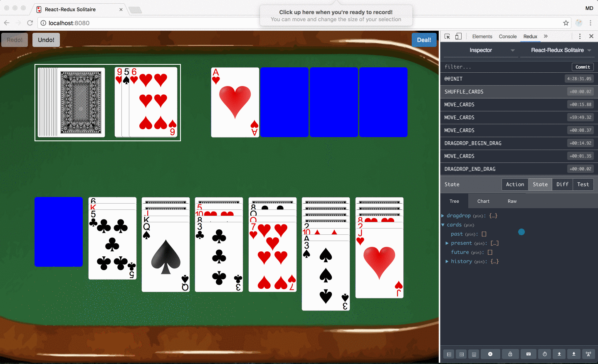Switch to the Diff view
Screen dimensions: 598x364
[562, 184]
